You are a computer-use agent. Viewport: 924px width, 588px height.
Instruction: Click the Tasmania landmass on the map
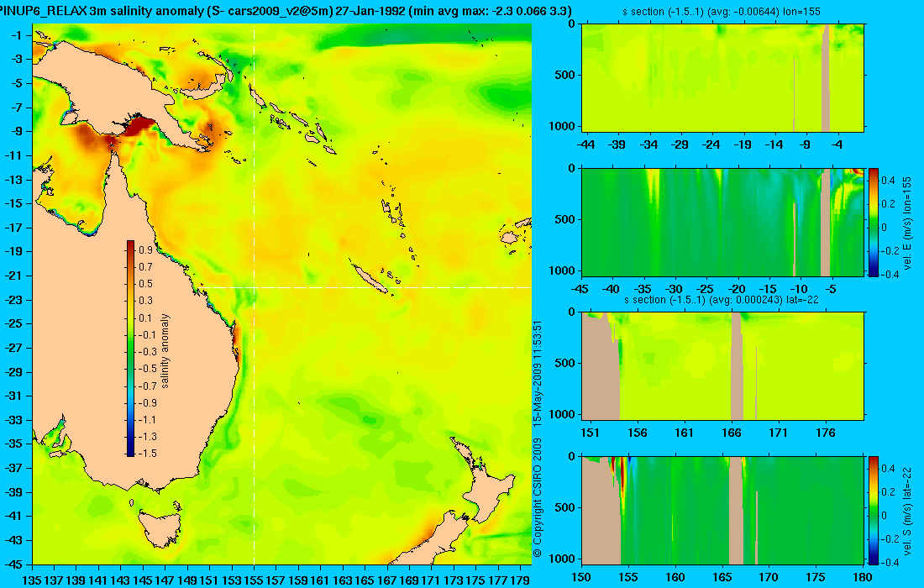160,528
